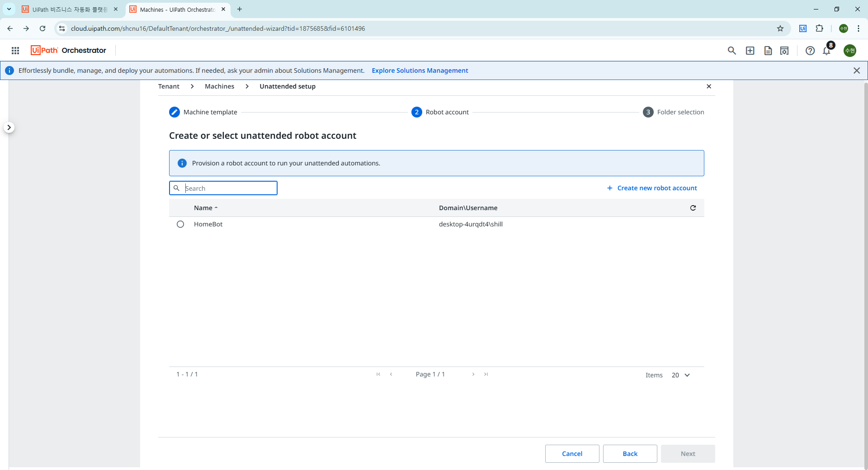This screenshot has height=470, width=868.
Task: Open the Orchestrator search magnifier
Action: pyautogui.click(x=732, y=51)
